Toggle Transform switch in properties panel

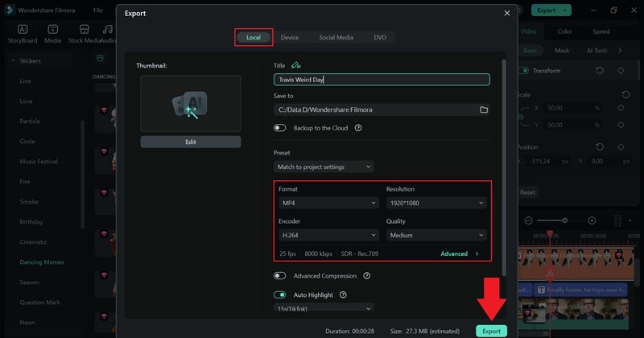523,71
